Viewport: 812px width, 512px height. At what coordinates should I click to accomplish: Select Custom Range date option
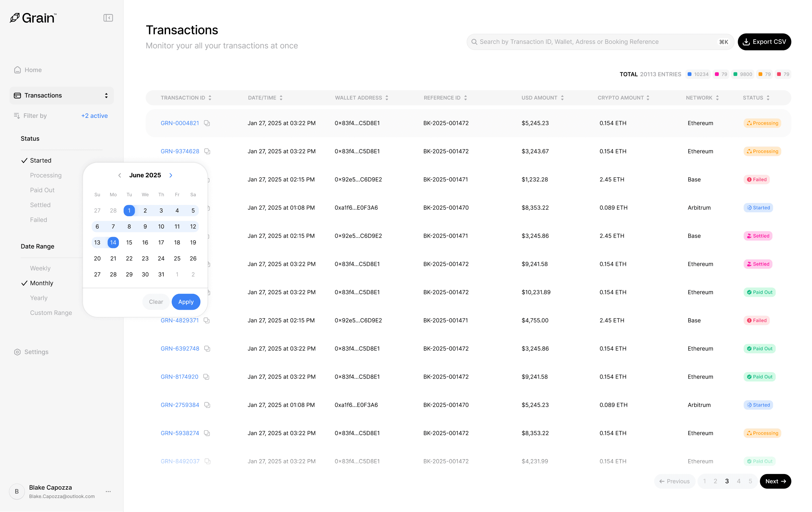click(x=51, y=313)
